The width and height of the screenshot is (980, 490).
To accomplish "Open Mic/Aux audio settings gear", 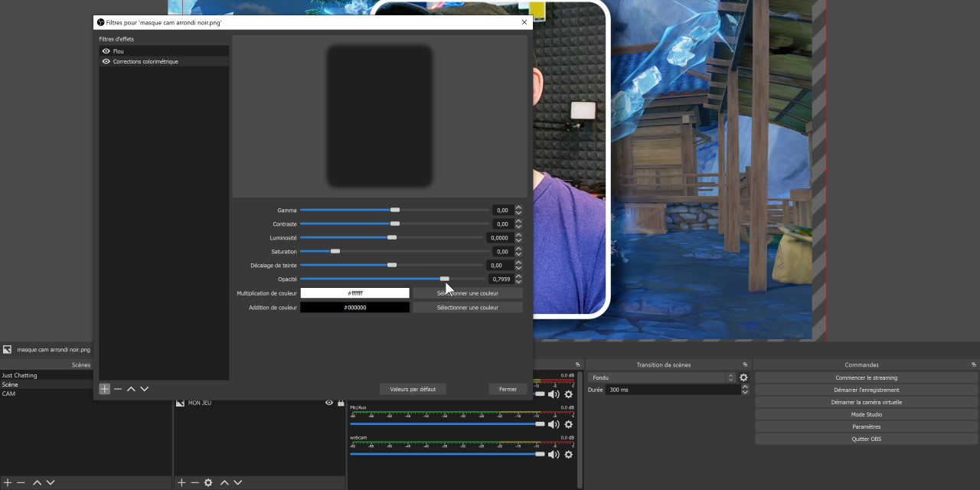I will pyautogui.click(x=568, y=424).
